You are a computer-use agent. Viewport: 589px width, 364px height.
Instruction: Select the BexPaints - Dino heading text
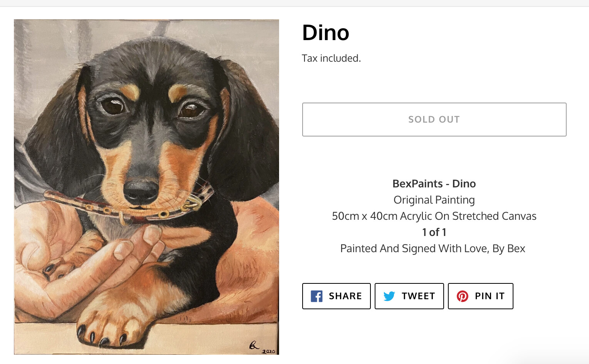tap(434, 184)
